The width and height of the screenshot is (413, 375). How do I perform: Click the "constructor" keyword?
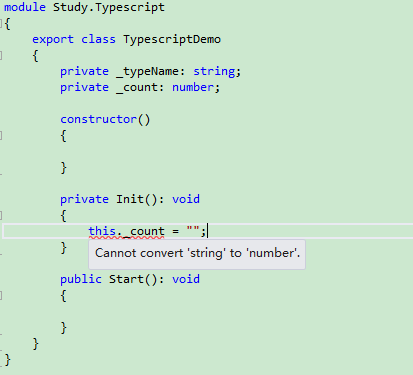98,119
